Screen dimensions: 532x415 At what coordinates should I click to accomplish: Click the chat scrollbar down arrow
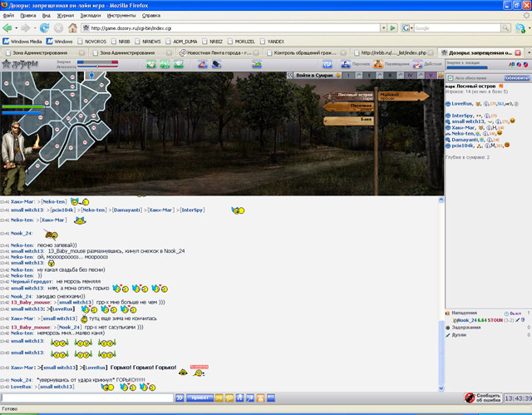(441, 388)
